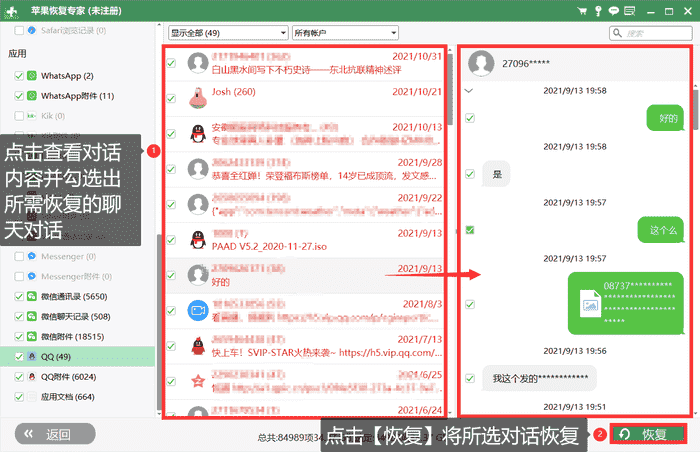Screen dimensions: 700x452
Task: Click the Messenger附件 (0) icon
Action: pyautogui.click(x=32, y=276)
